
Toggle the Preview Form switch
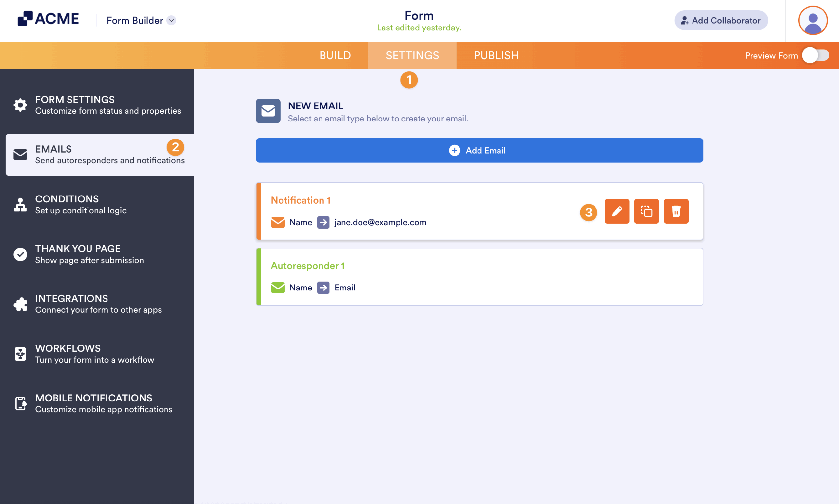[815, 55]
